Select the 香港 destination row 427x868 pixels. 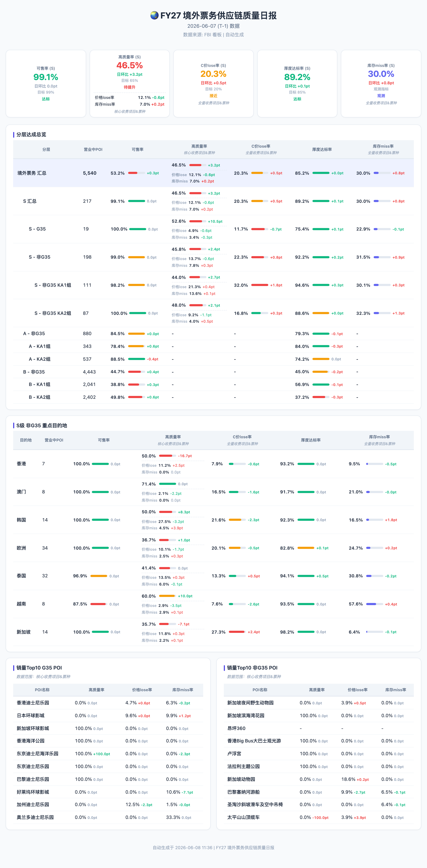point(213,464)
